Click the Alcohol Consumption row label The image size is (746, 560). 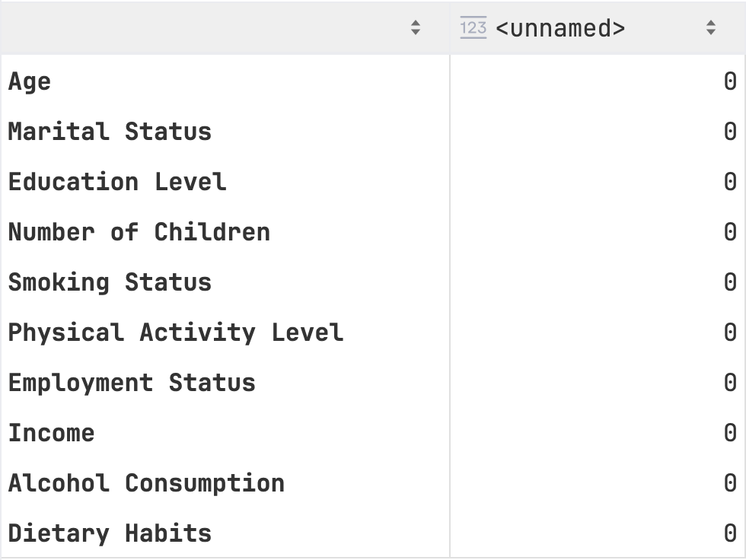[146, 483]
